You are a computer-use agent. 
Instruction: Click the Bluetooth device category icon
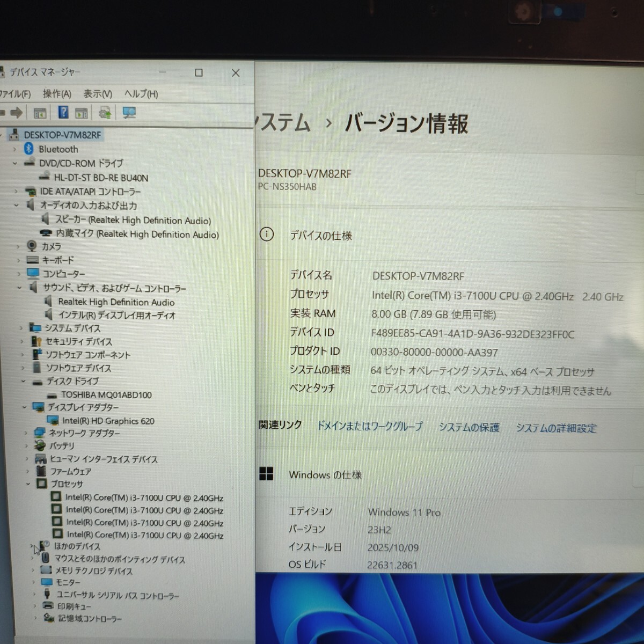29,149
